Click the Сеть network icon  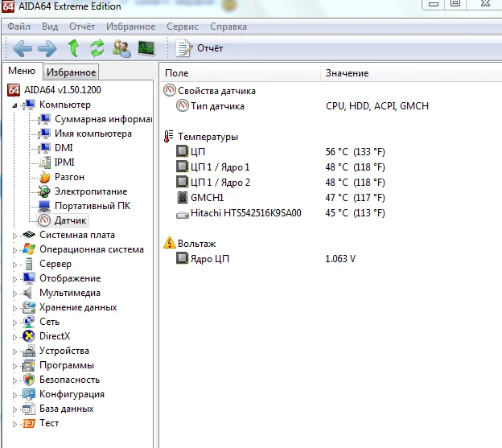pyautogui.click(x=29, y=322)
